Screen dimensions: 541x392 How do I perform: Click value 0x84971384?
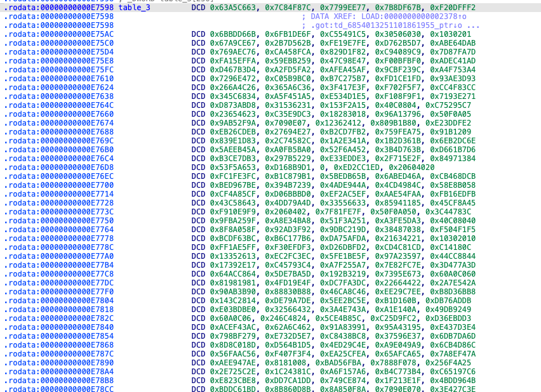[x=453, y=159]
